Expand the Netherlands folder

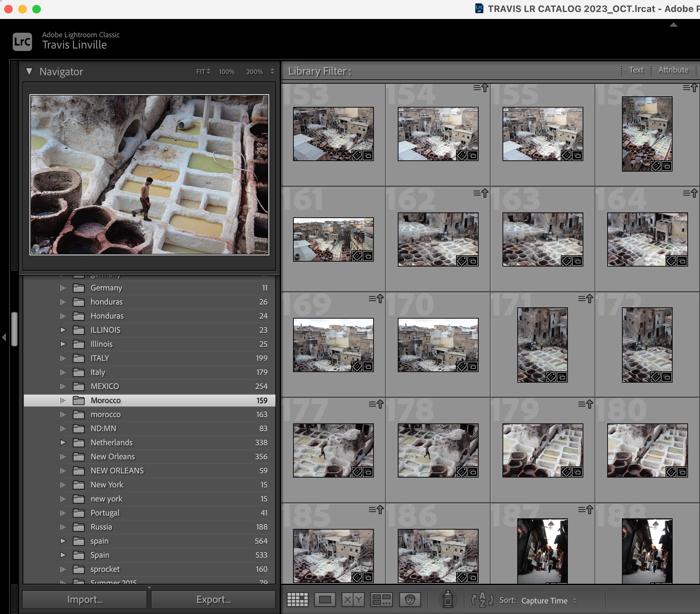pyautogui.click(x=63, y=442)
